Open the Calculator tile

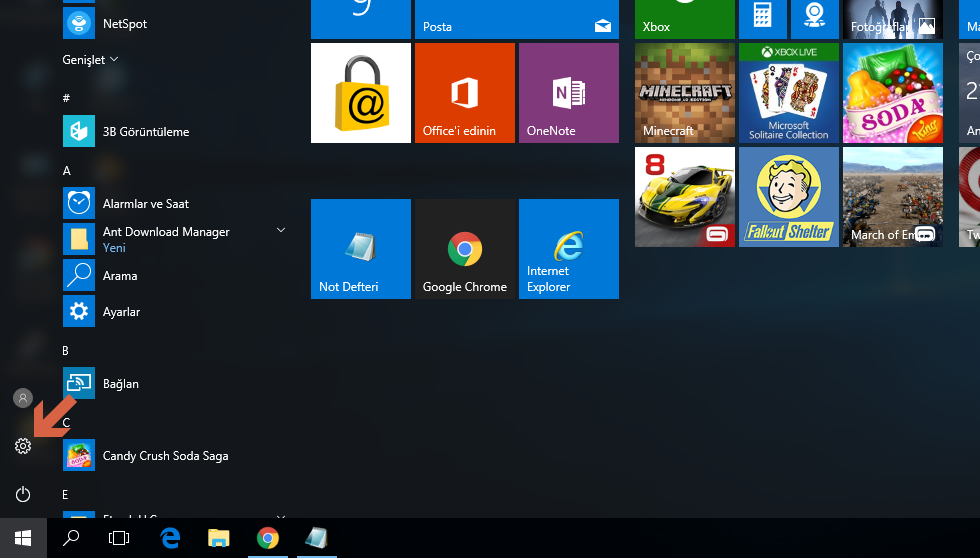763,19
